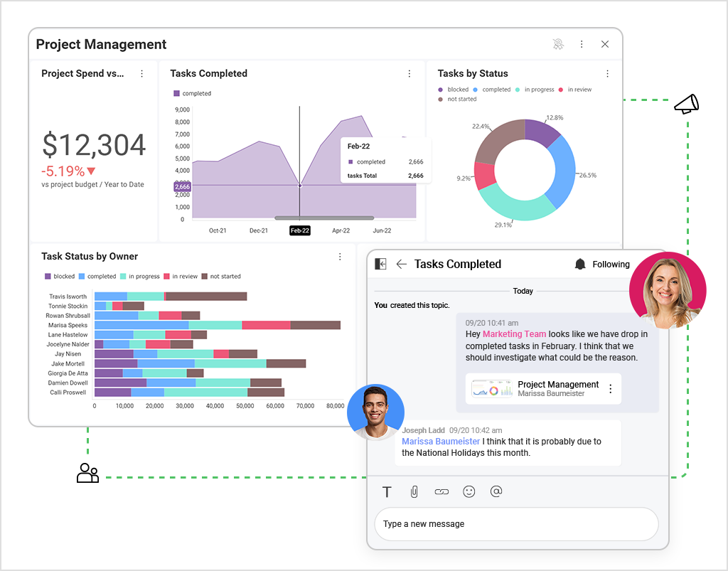Screen dimensions: 728x571
Task: Click the Marissa Baumeister mention in Joseph's reply
Action: (x=440, y=441)
